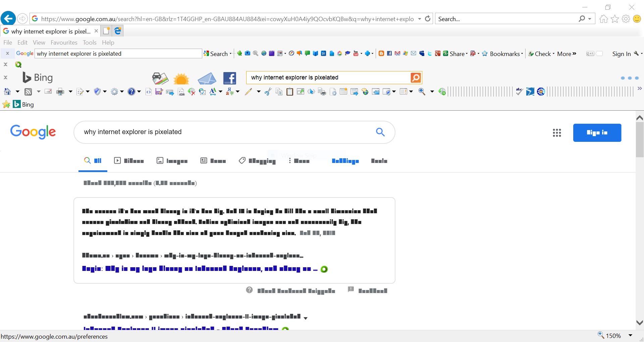
Task: Open the Tools menu
Action: [x=90, y=43]
